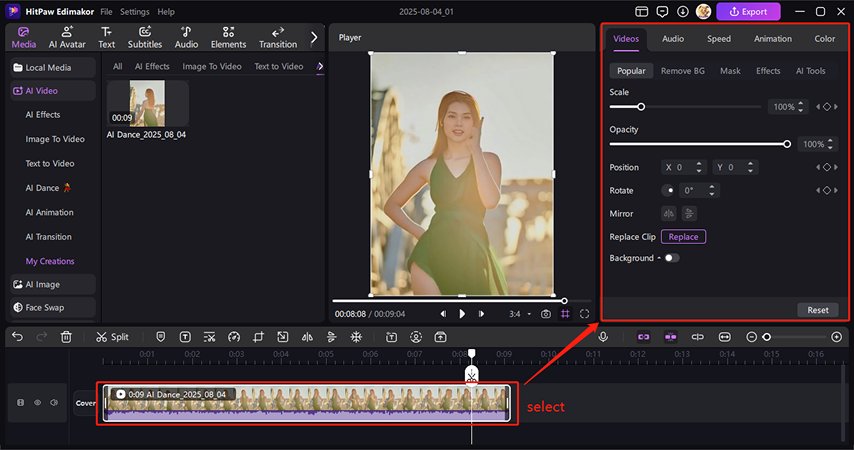
Task: Toggle the purple magnetic snap button
Action: pos(670,337)
